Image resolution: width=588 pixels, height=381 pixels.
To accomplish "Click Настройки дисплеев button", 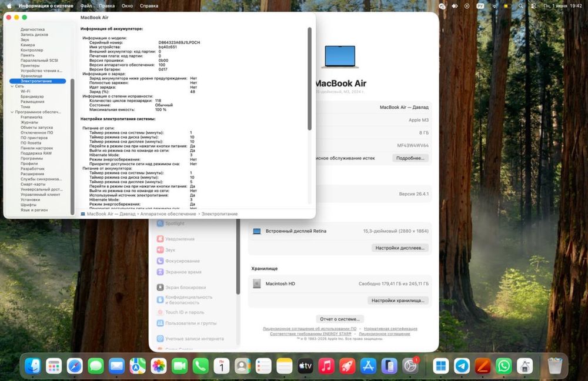I will pyautogui.click(x=400, y=248).
